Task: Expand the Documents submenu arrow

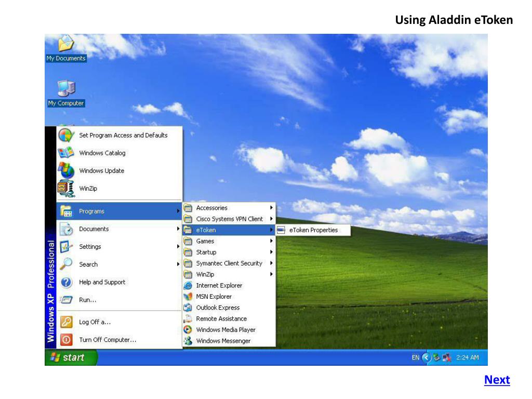Action: click(x=178, y=229)
